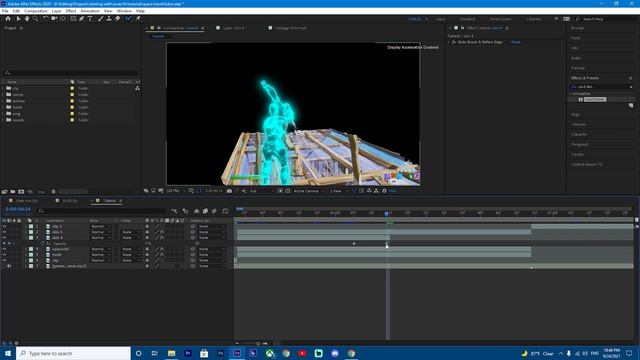Click the snapshot camera icon in viewer
Image resolution: width=640 pixels, height=360 pixels.
tap(229, 191)
